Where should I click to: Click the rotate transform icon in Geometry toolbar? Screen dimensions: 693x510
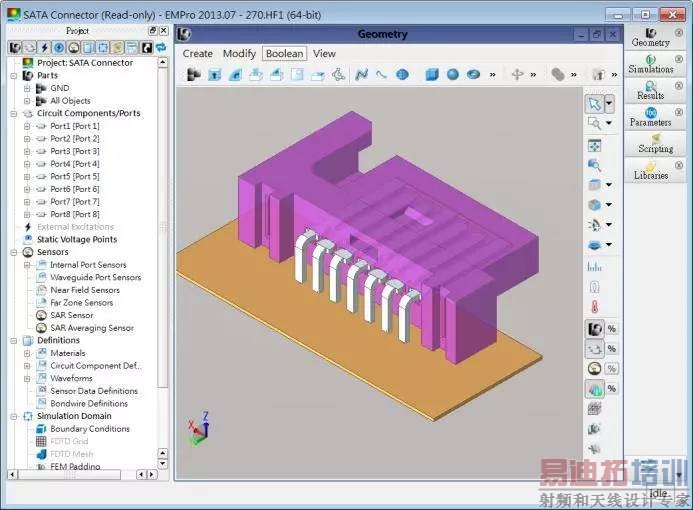(518, 75)
